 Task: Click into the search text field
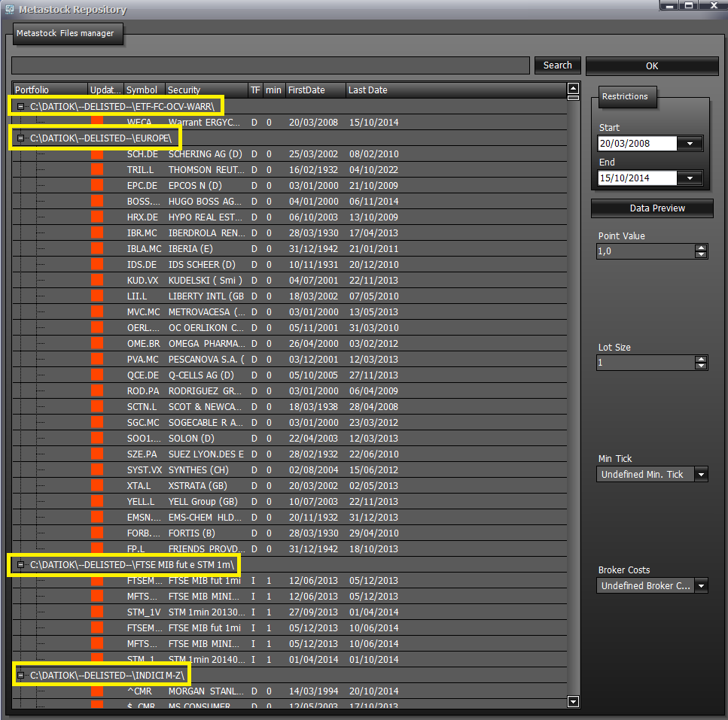coord(270,65)
